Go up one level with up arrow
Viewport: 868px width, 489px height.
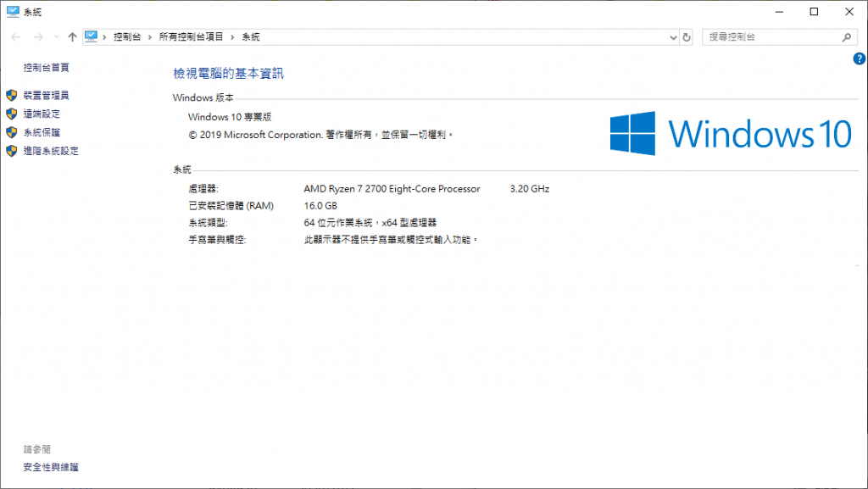coord(73,37)
